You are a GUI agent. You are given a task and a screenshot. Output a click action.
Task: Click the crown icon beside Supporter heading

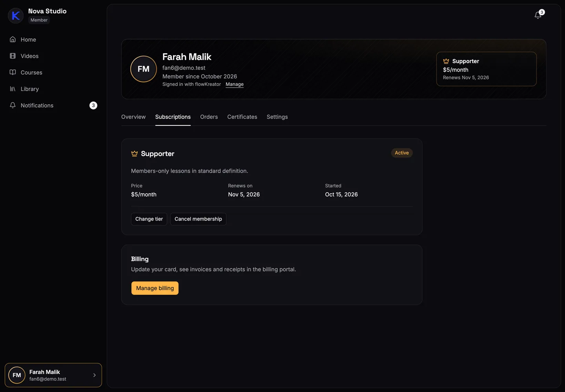point(135,154)
